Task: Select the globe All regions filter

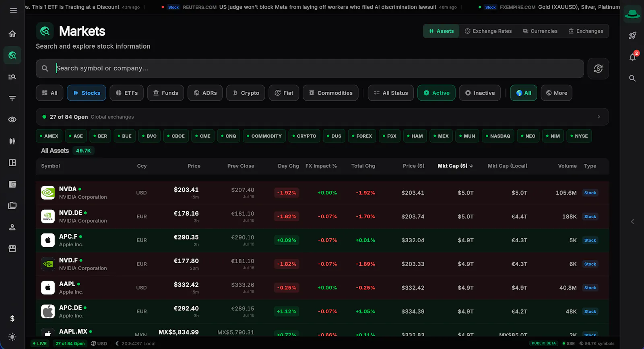Action: [524, 93]
